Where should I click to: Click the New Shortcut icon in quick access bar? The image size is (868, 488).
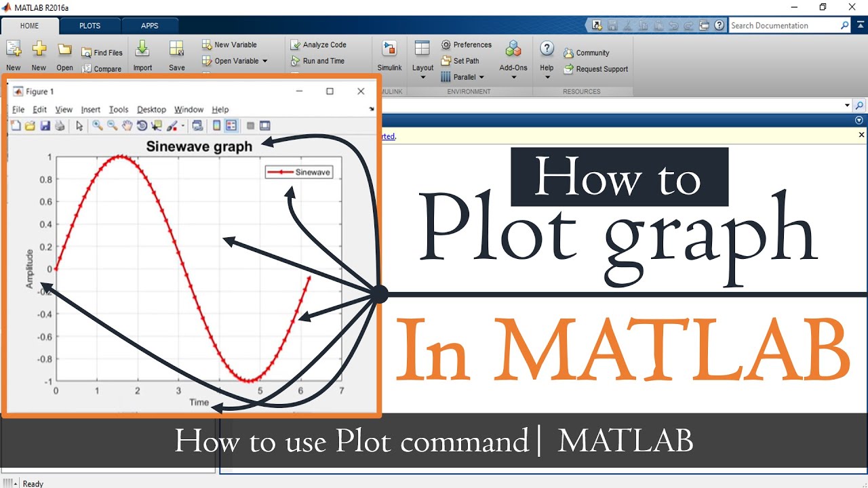click(597, 26)
